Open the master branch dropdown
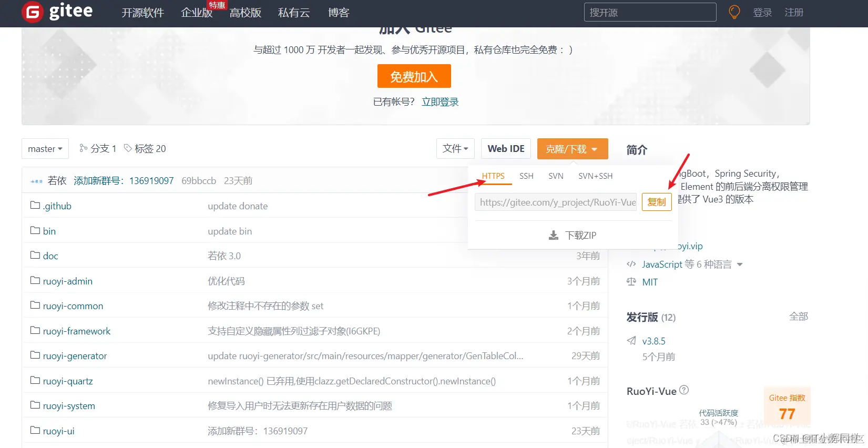This screenshot has width=868, height=448. click(x=45, y=149)
